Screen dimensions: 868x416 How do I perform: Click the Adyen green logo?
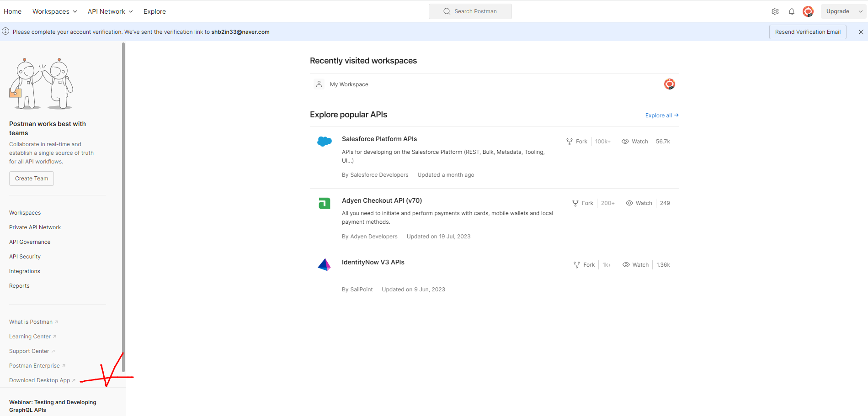coord(325,203)
